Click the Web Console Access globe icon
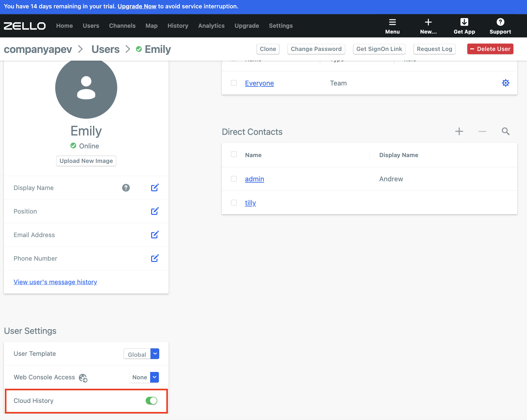This screenshot has width=527, height=420. click(x=83, y=378)
